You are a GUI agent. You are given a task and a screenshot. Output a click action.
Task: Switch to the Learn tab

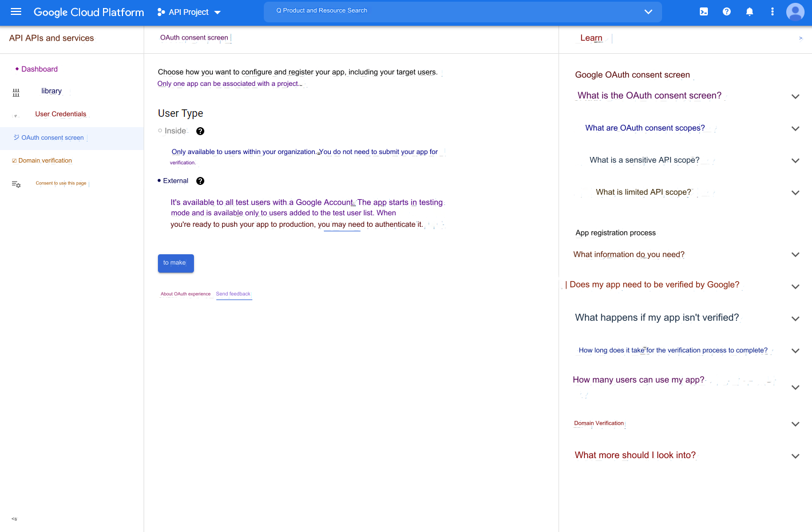pyautogui.click(x=591, y=38)
